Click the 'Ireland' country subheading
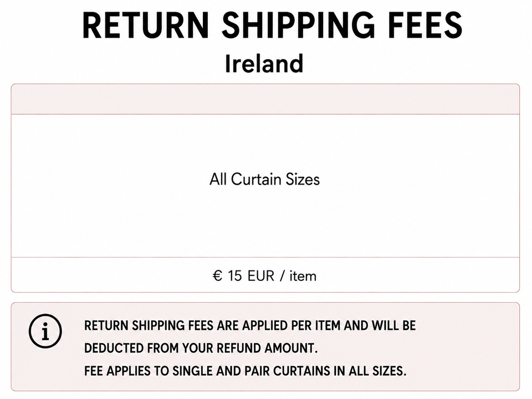 point(264,63)
